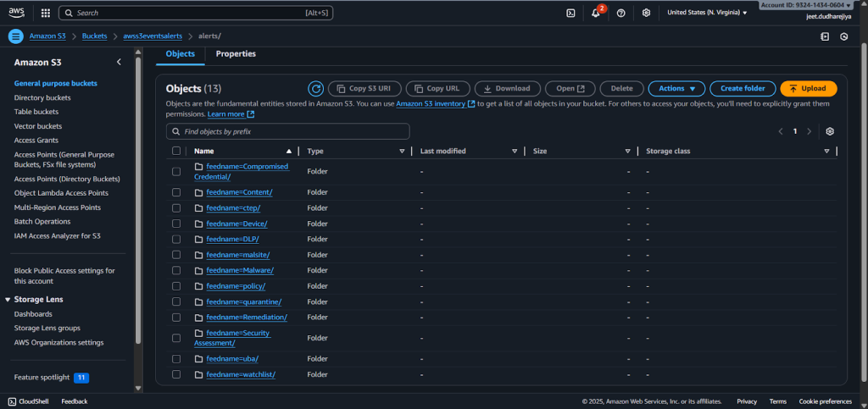Switch to the Objects tab
868x409 pixels.
(180, 54)
